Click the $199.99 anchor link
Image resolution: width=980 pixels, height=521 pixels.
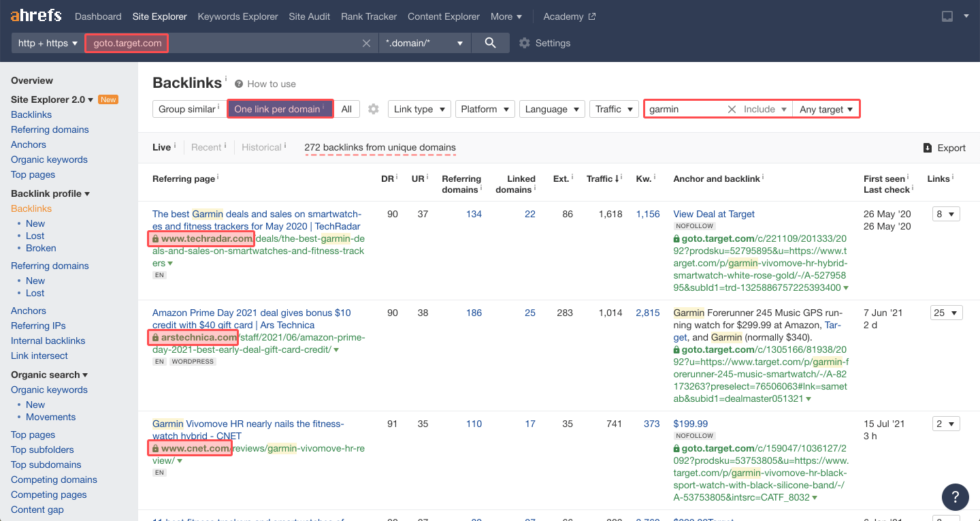[691, 424]
